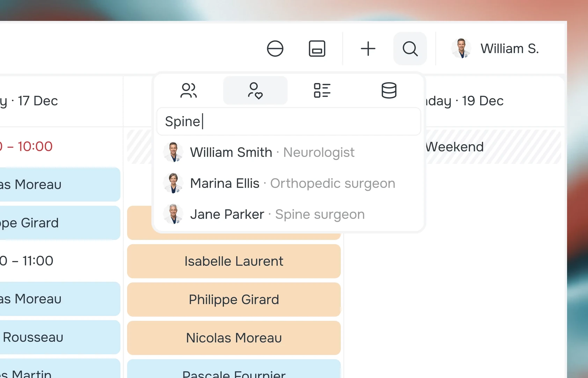Click Marina Ellis's avatar in results
Viewport: 588px width, 378px height.
pos(173,183)
